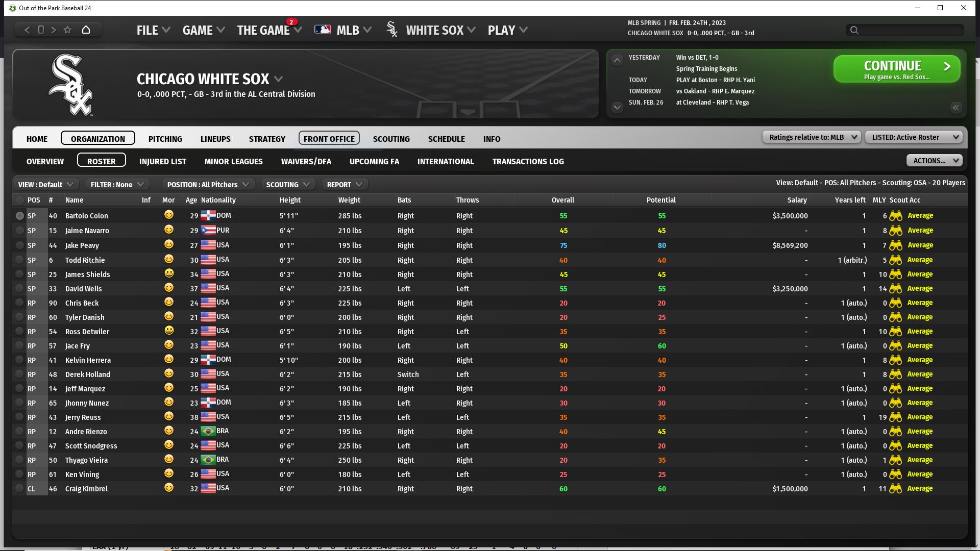This screenshot has height=551, width=980.
Task: Select Todd Ritchie's row radio button
Action: click(x=19, y=260)
